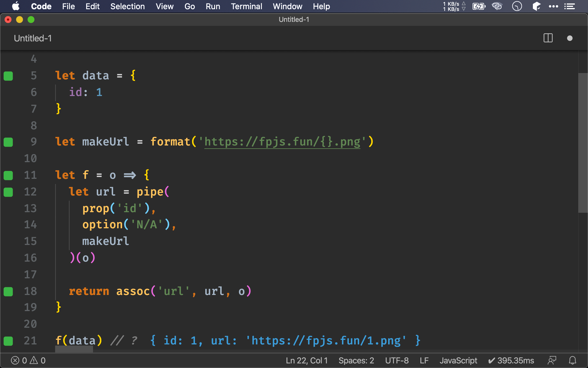Click the network speed menu bar indicator
Screen dimensions: 588x368
click(x=454, y=6)
